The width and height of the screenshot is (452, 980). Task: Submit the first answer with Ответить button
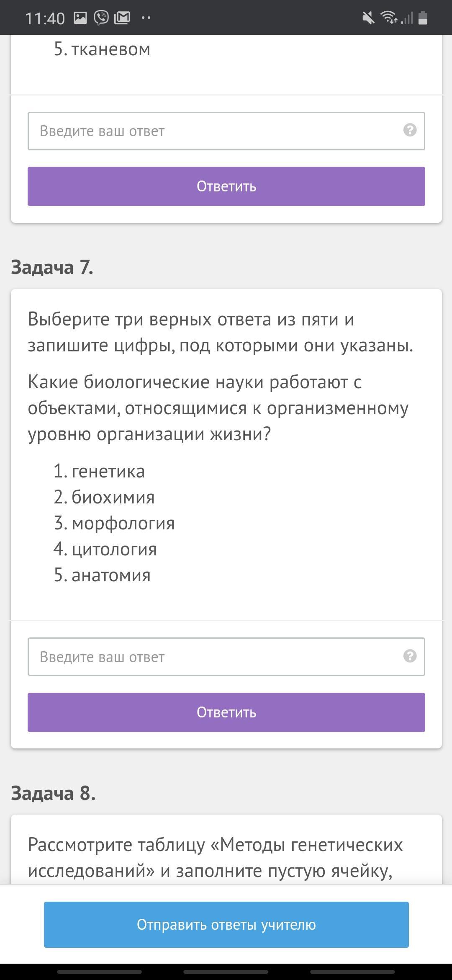pyautogui.click(x=226, y=186)
